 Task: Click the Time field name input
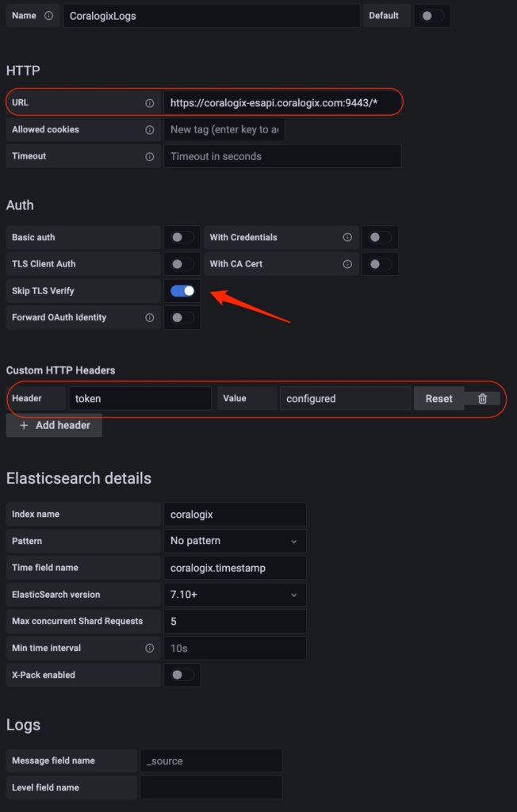coord(235,568)
